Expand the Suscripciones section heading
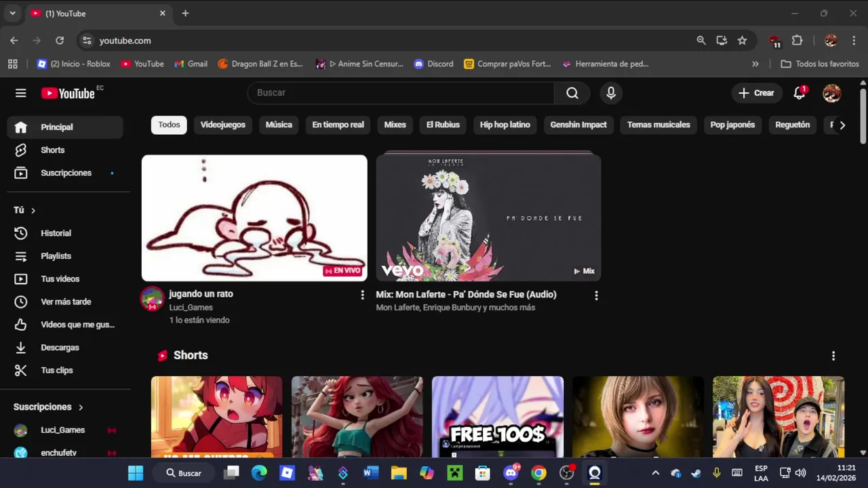 click(49, 407)
